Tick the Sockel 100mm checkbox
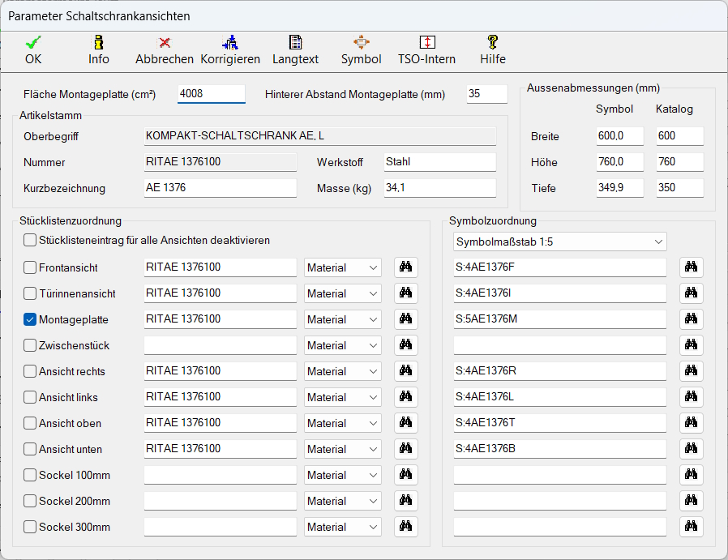Image resolution: width=728 pixels, height=560 pixels. [x=30, y=475]
